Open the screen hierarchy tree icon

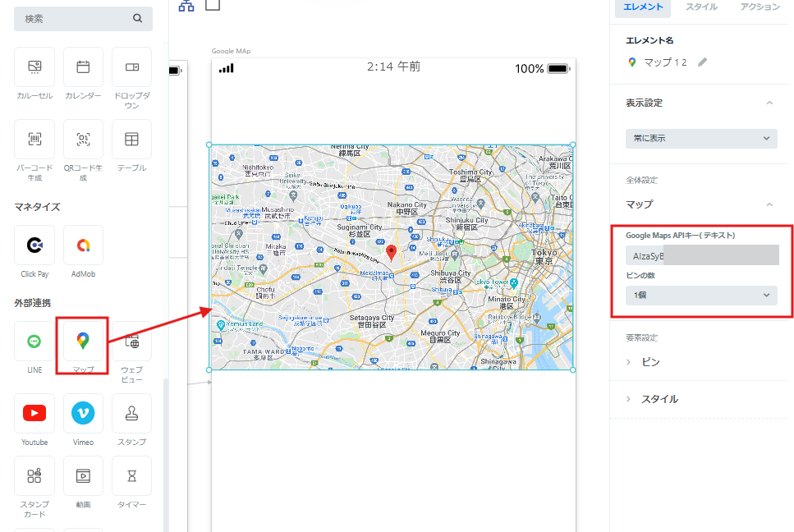pyautogui.click(x=186, y=6)
